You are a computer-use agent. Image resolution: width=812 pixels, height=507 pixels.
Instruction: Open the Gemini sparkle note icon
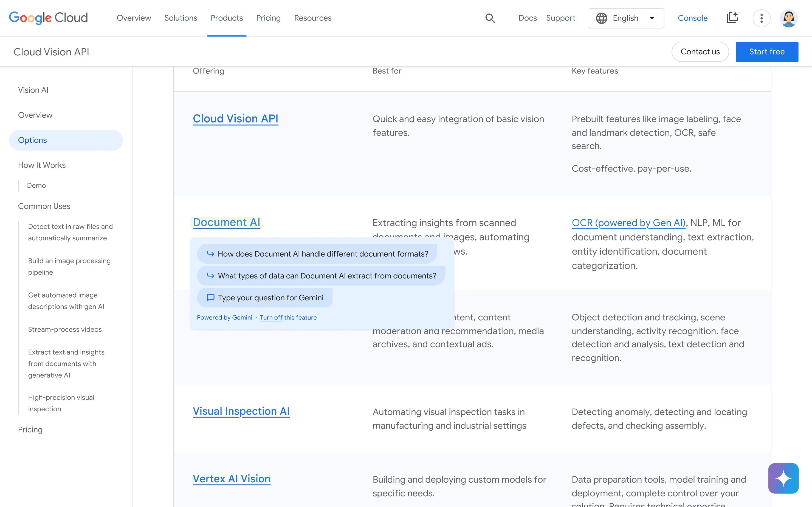coord(732,18)
